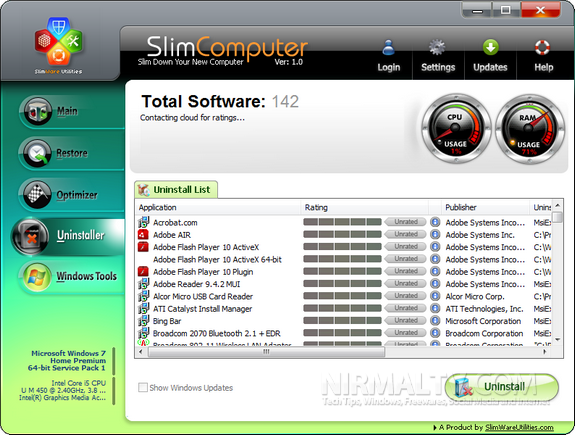Click Adobe Flash Player 10 ActiveX icon
Image resolution: width=575 pixels, height=435 pixels.
coord(143,247)
